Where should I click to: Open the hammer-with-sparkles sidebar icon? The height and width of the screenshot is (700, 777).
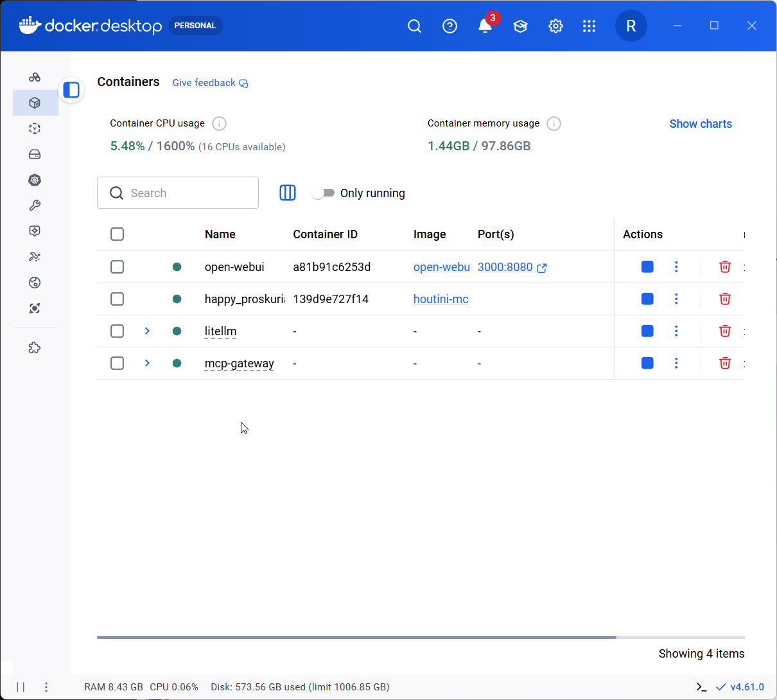click(35, 257)
